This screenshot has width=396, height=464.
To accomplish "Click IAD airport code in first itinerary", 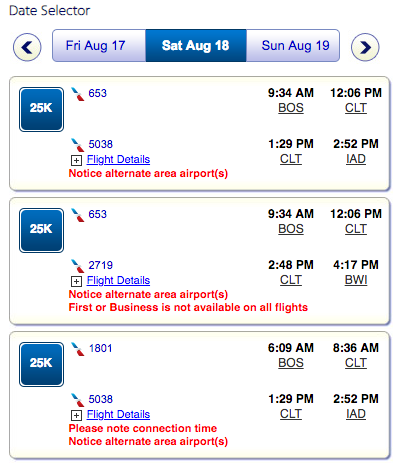I will (x=356, y=159).
